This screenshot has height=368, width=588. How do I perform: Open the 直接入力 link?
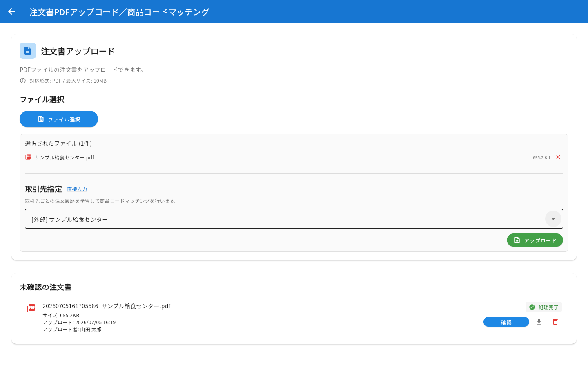click(77, 189)
